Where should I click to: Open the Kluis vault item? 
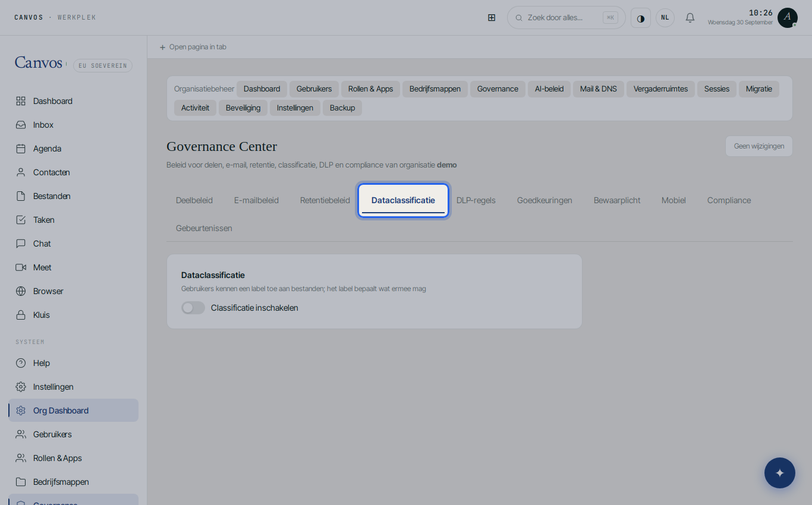[x=73, y=315]
